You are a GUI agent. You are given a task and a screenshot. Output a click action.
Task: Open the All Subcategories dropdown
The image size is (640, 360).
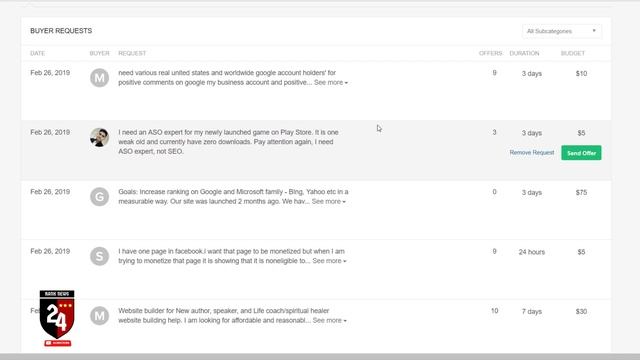[x=562, y=31]
